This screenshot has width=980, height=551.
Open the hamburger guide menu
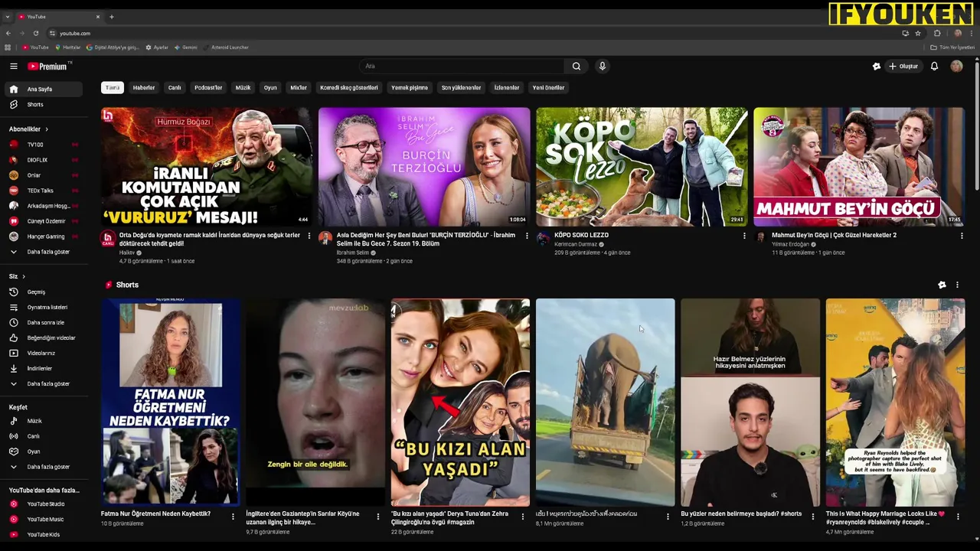(x=13, y=67)
